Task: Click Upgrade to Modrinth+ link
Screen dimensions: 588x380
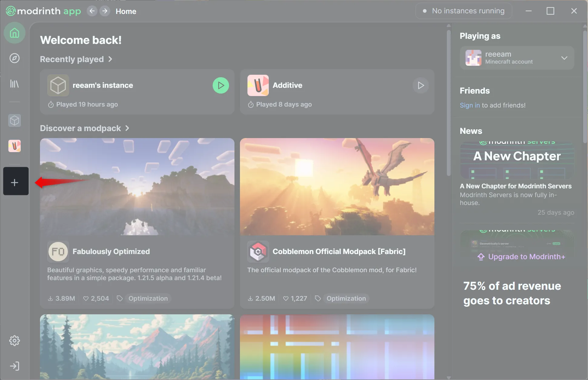Action: click(526, 257)
